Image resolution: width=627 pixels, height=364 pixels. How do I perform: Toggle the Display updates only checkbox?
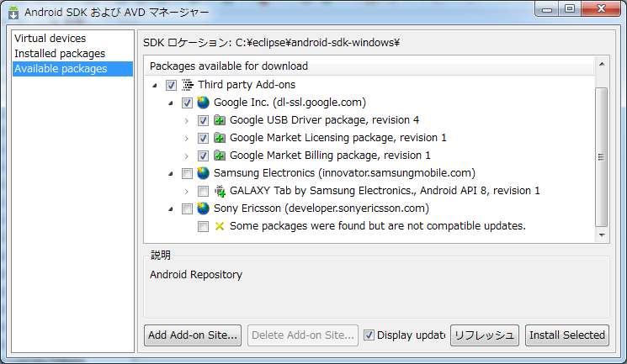click(x=369, y=335)
